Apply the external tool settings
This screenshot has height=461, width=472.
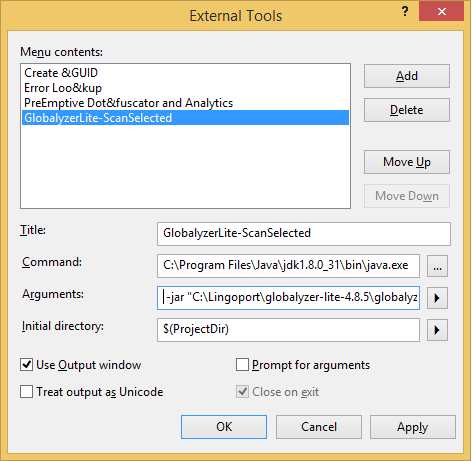(x=413, y=427)
